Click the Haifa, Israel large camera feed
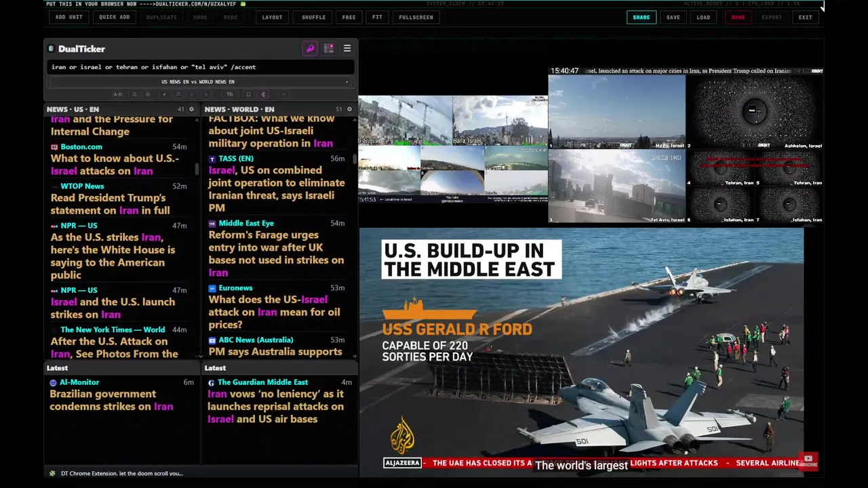Viewport: 868px width, 488px height. tap(616, 112)
